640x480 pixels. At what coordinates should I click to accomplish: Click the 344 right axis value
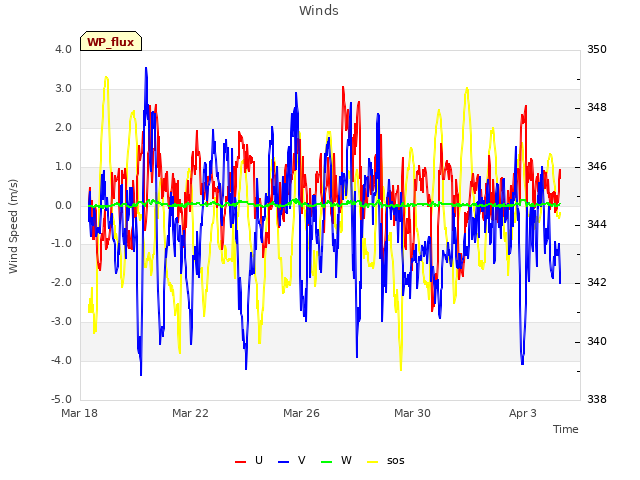coord(597,224)
